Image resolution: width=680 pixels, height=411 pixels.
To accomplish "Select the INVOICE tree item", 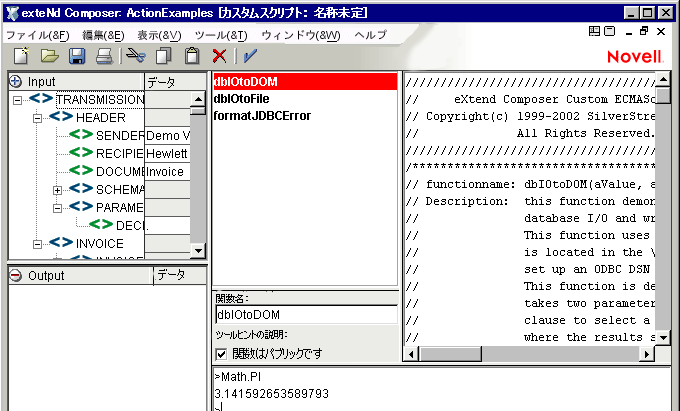I will pyautogui.click(x=100, y=244).
